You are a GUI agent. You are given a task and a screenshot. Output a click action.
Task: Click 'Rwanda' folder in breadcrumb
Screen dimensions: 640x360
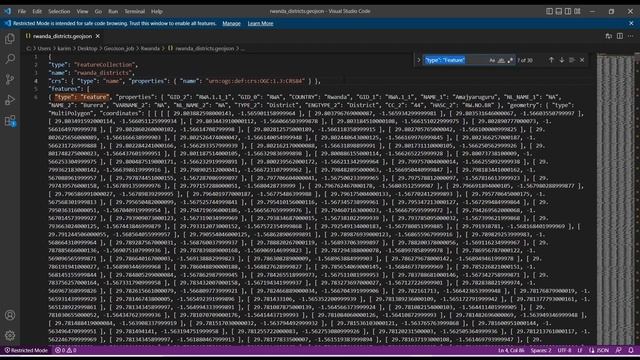coord(150,48)
